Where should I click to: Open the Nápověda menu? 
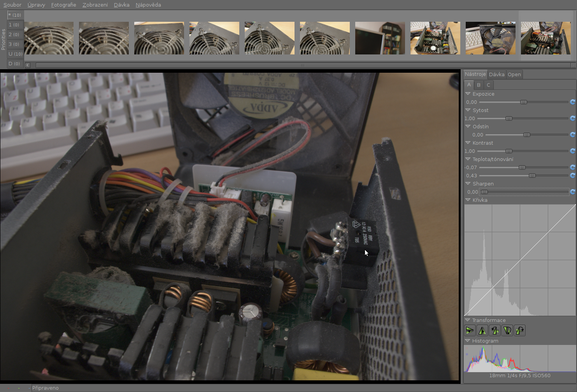pos(148,5)
